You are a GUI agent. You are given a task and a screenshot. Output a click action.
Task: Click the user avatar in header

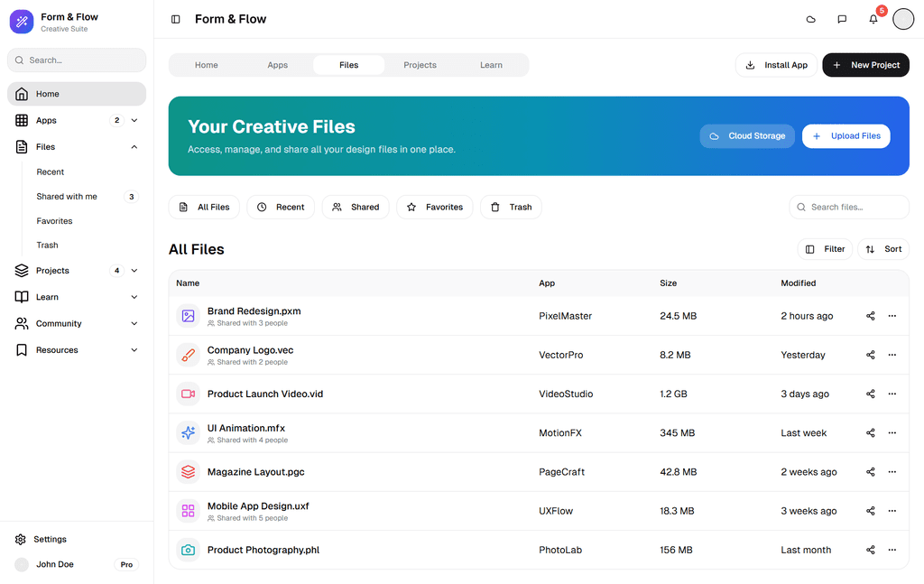[903, 19]
